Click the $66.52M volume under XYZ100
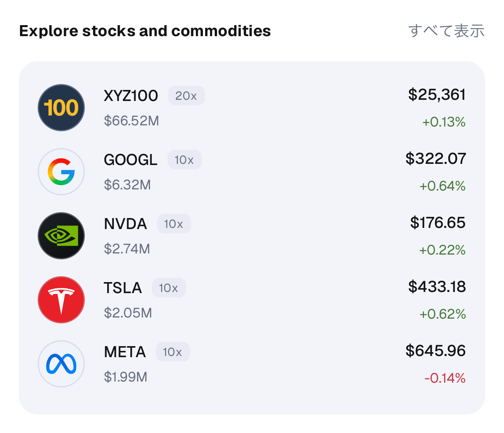The height and width of the screenshot is (433, 504). [x=131, y=121]
